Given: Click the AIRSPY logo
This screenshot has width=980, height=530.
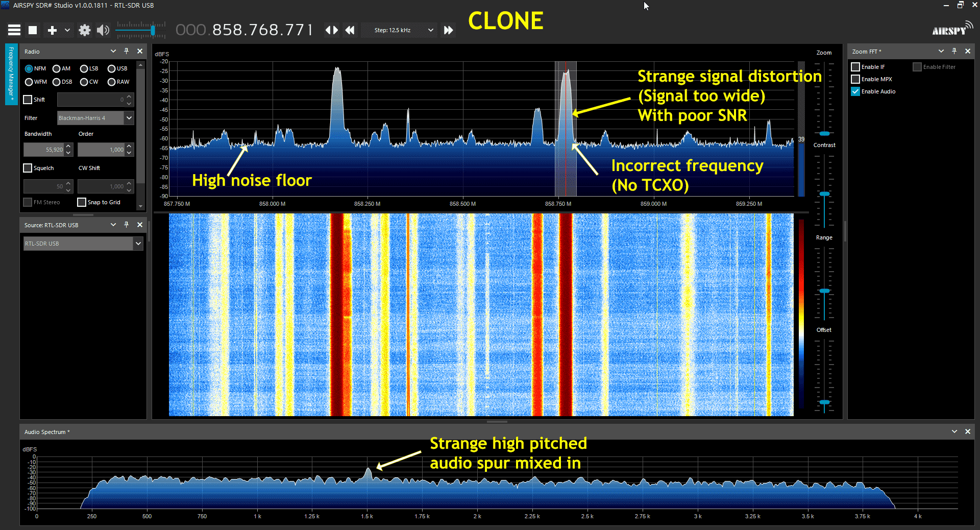Looking at the screenshot, I should click(952, 29).
